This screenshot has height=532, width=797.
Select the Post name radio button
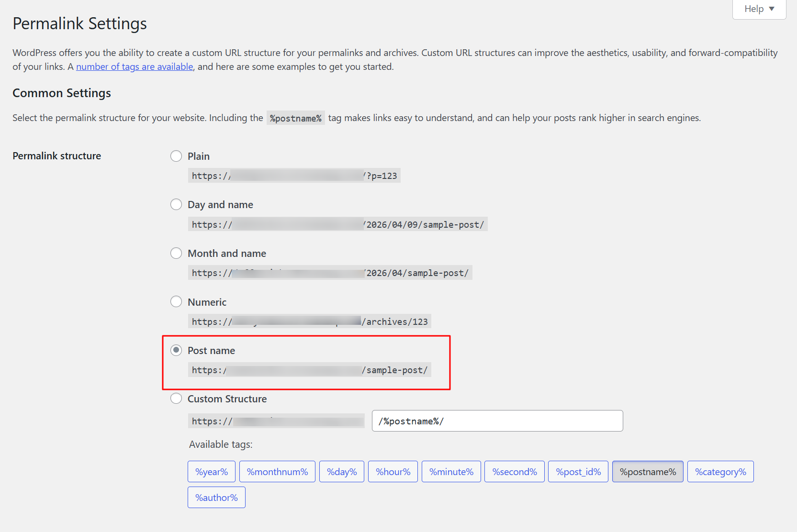[x=176, y=350]
